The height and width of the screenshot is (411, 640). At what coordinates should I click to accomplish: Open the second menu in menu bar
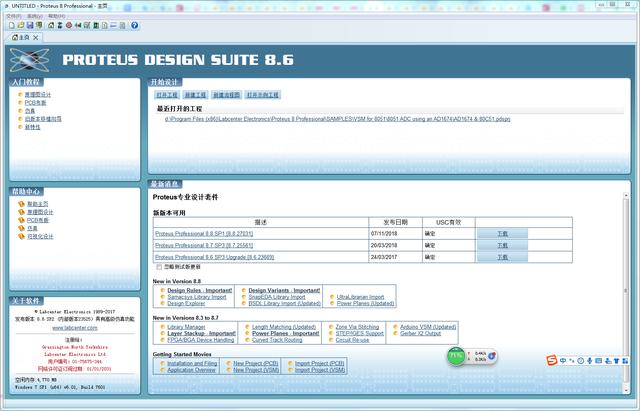point(35,16)
